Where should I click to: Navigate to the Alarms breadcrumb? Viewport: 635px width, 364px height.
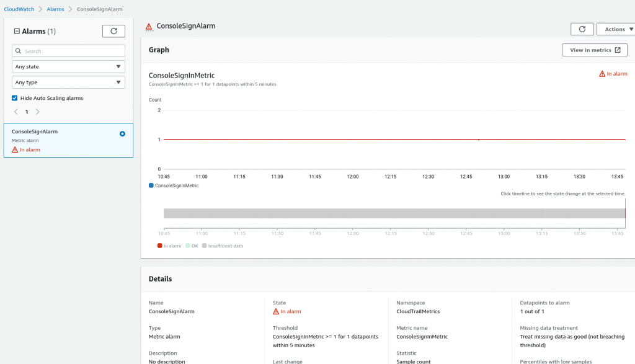coord(55,9)
